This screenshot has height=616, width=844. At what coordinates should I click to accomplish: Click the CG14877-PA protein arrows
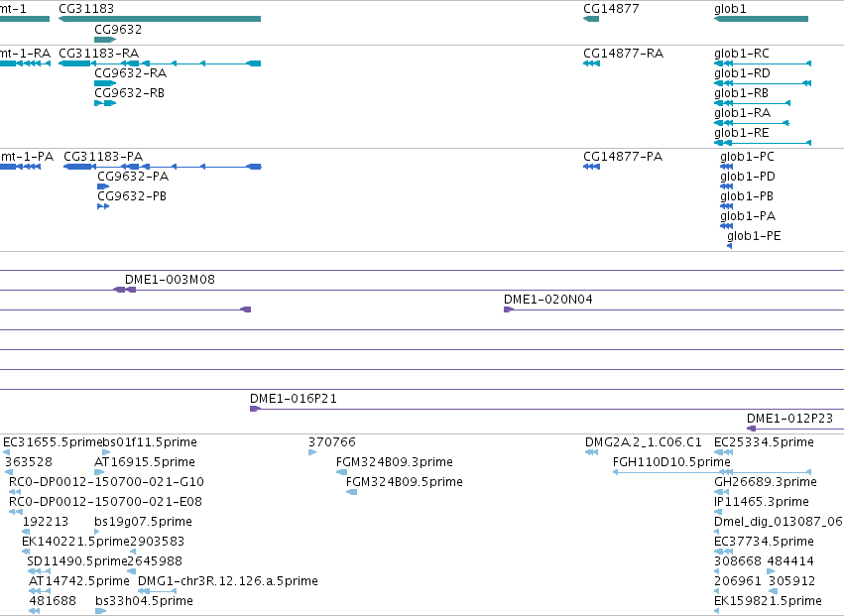click(591, 167)
